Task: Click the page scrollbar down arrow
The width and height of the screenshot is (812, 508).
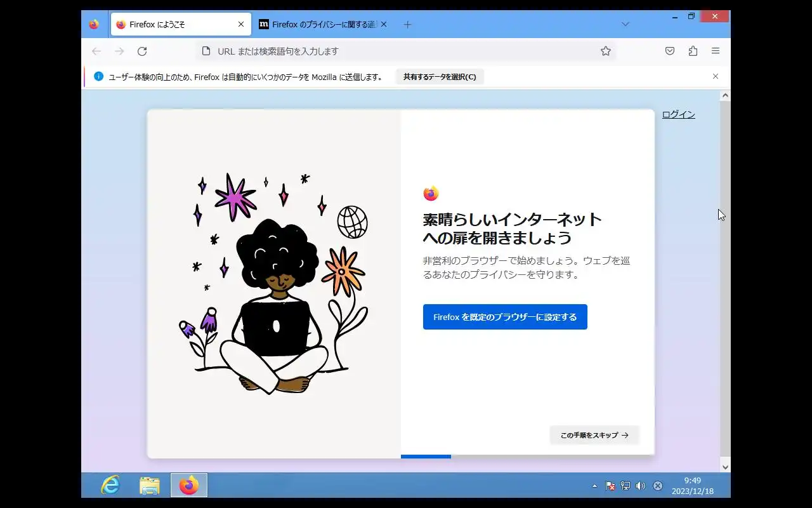Action: (x=725, y=467)
